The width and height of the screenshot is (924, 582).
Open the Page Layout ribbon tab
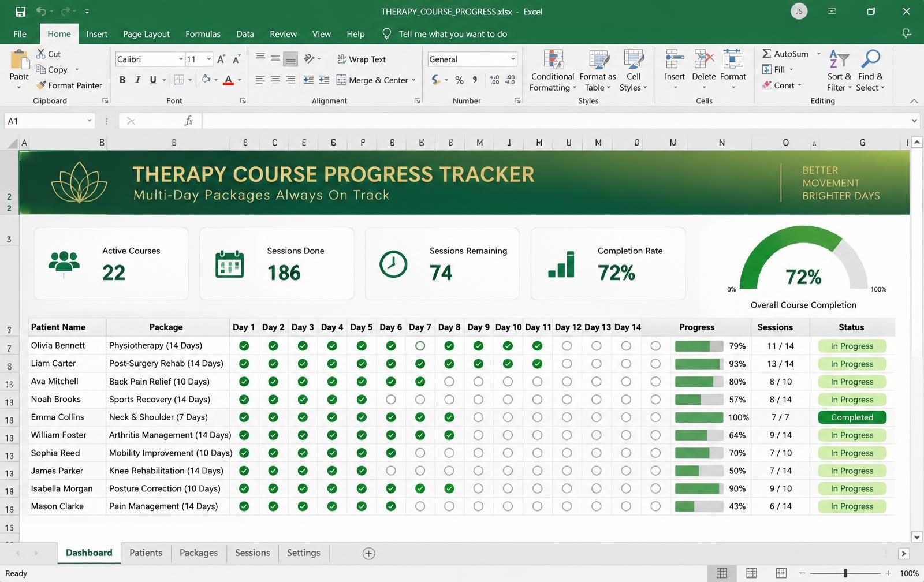pyautogui.click(x=146, y=34)
